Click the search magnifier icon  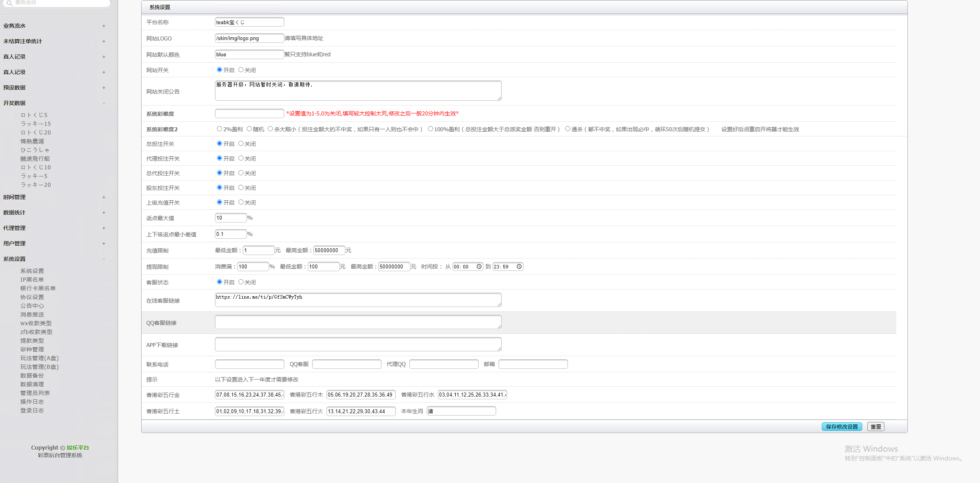click(9, 3)
